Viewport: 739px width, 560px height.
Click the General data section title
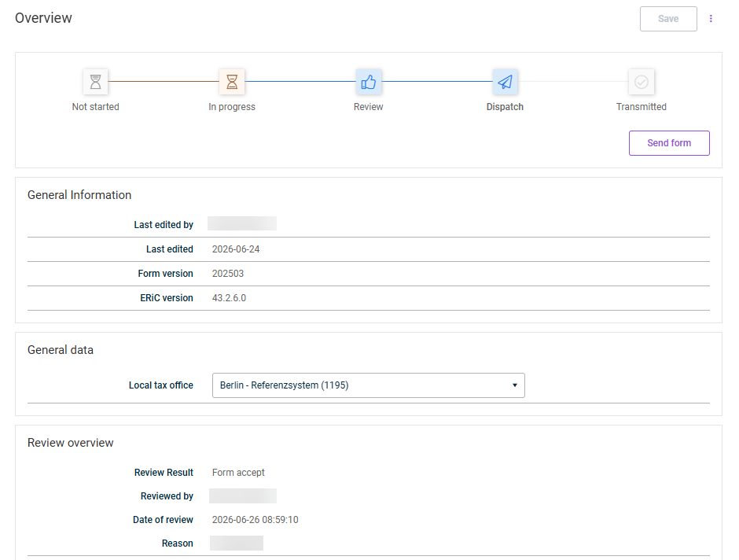click(61, 350)
